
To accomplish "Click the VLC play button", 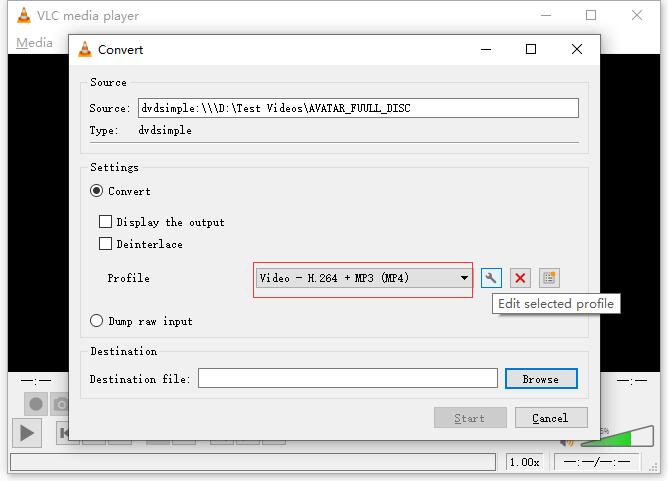I will pyautogui.click(x=26, y=433).
